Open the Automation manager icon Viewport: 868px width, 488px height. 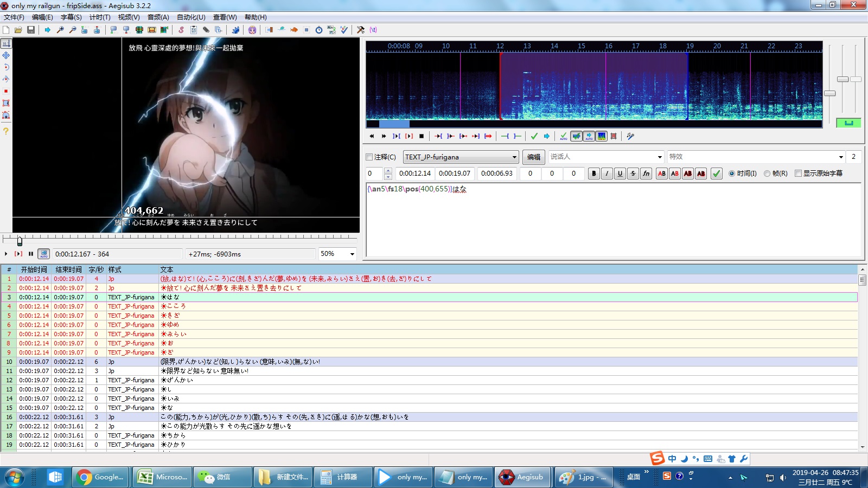point(235,30)
